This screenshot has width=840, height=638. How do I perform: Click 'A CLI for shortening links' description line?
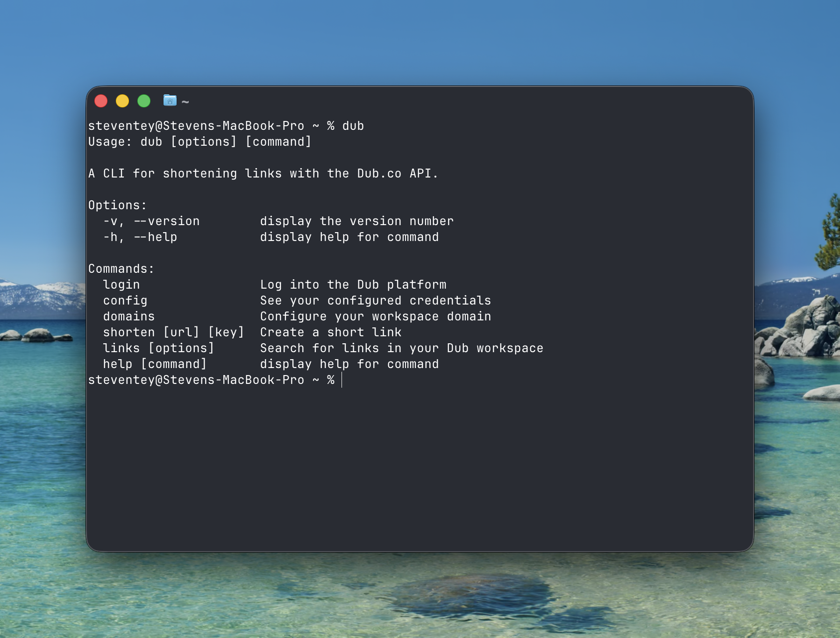263,174
